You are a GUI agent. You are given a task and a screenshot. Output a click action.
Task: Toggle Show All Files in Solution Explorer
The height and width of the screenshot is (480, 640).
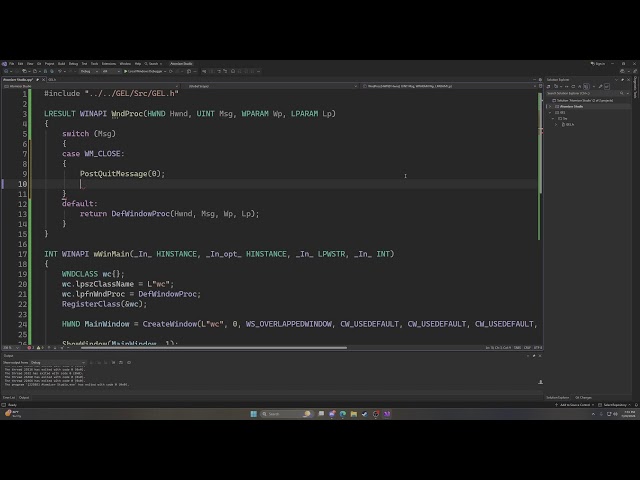(586, 87)
